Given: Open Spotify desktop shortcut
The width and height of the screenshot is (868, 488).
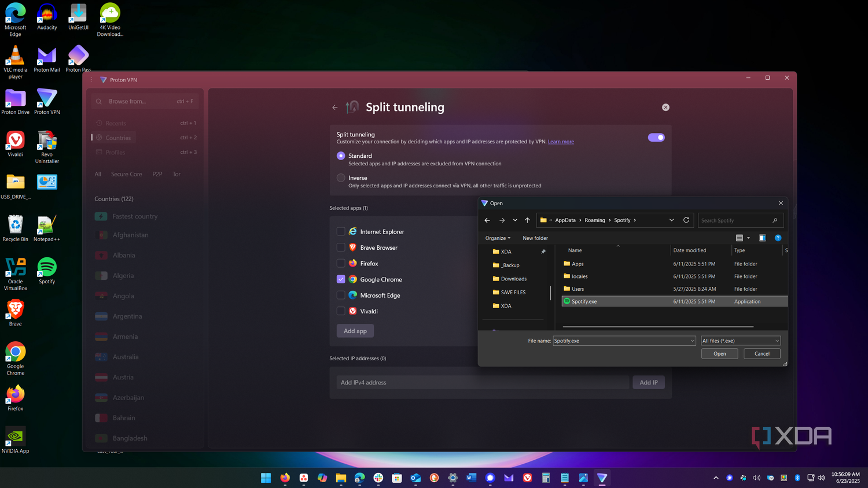Looking at the screenshot, I should (47, 271).
